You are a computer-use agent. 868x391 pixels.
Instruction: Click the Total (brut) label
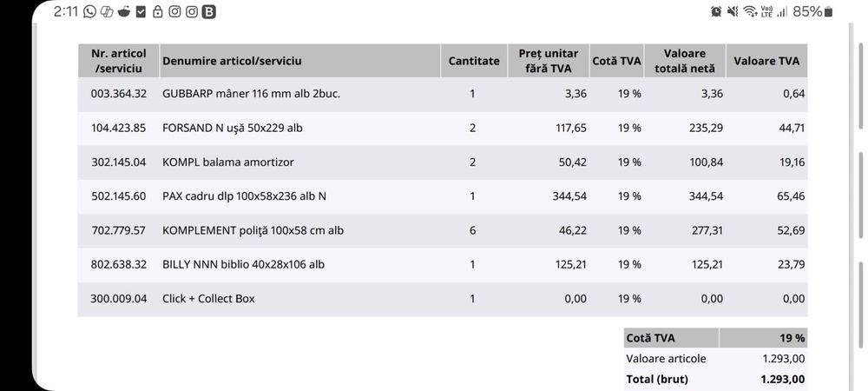[x=658, y=379]
